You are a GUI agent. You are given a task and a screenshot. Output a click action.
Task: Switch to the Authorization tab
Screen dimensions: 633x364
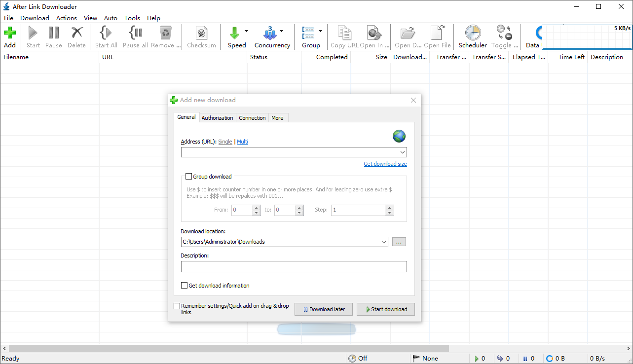[218, 118]
